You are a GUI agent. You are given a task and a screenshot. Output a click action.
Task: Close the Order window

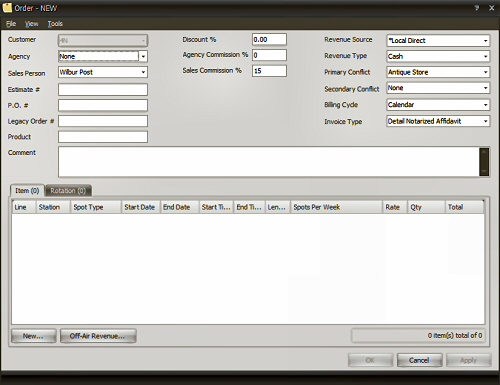click(492, 8)
